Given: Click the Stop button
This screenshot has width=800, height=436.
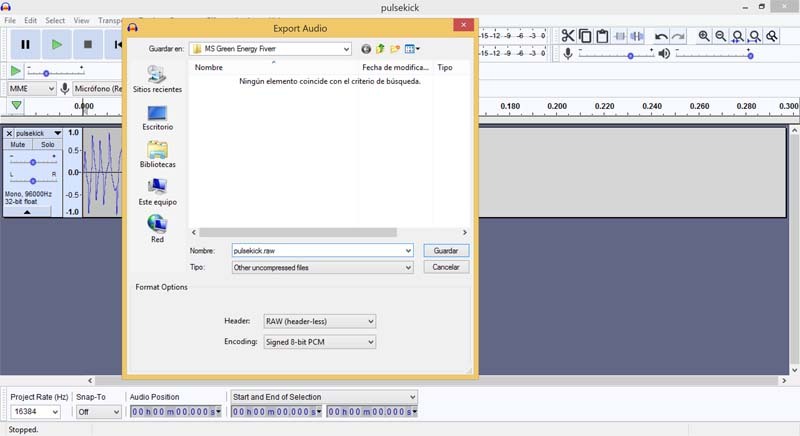Looking at the screenshot, I should pos(88,44).
